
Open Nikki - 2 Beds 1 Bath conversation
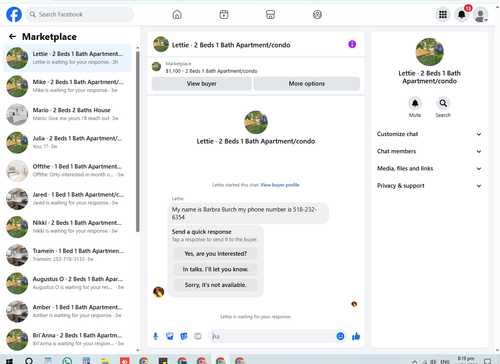click(67, 227)
